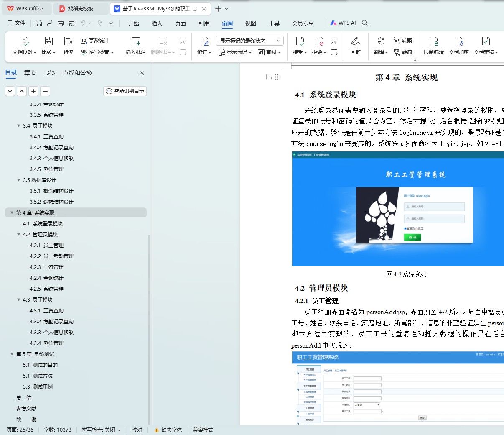Click the previous change arrow next to 拒绝
The width and height of the screenshot is (504, 435).
pyautogui.click(x=334, y=41)
